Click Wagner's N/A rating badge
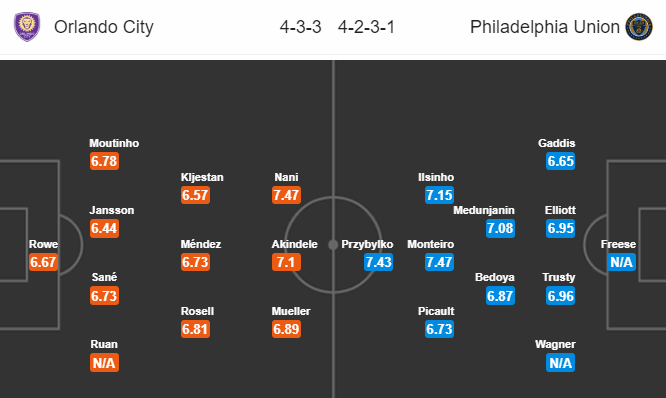Screen dimensions: 666x398 point(561,363)
